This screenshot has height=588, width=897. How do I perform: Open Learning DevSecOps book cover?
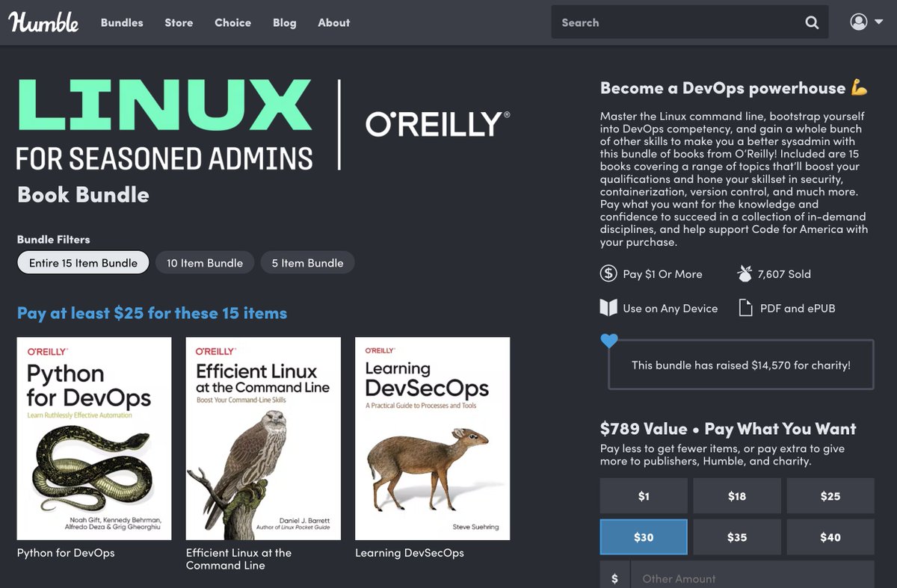432,439
